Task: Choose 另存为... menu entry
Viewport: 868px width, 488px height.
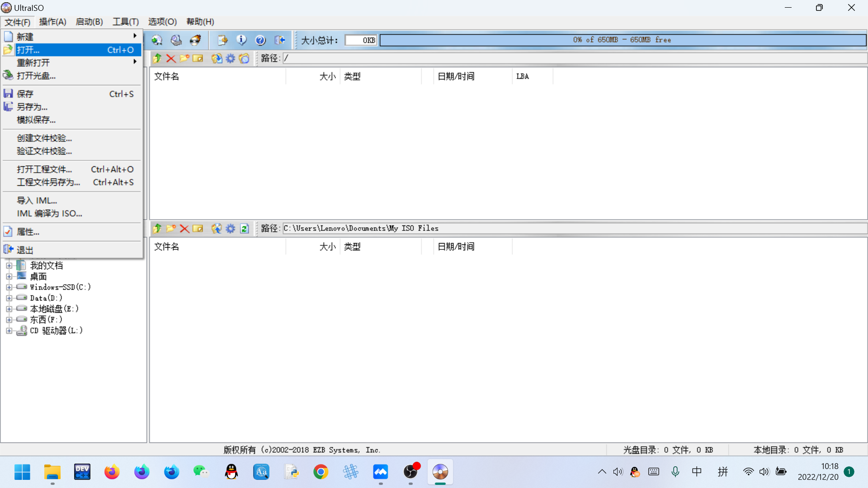Action: pyautogui.click(x=32, y=107)
